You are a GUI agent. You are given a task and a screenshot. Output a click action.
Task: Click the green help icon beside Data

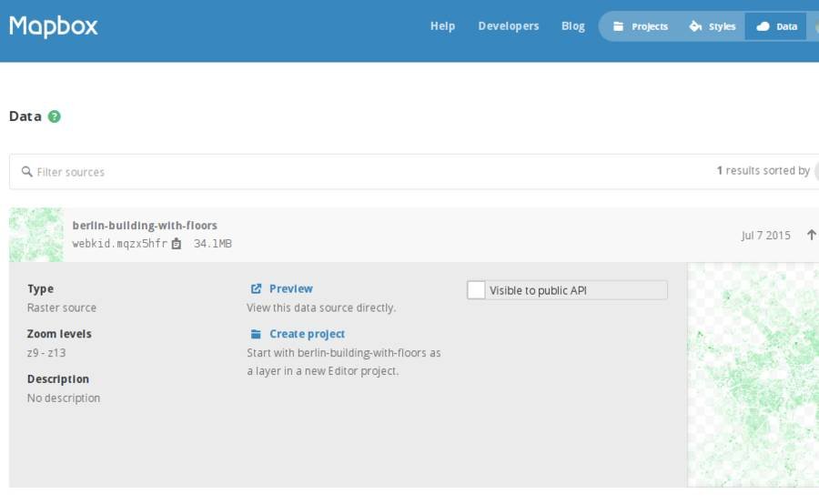55,116
